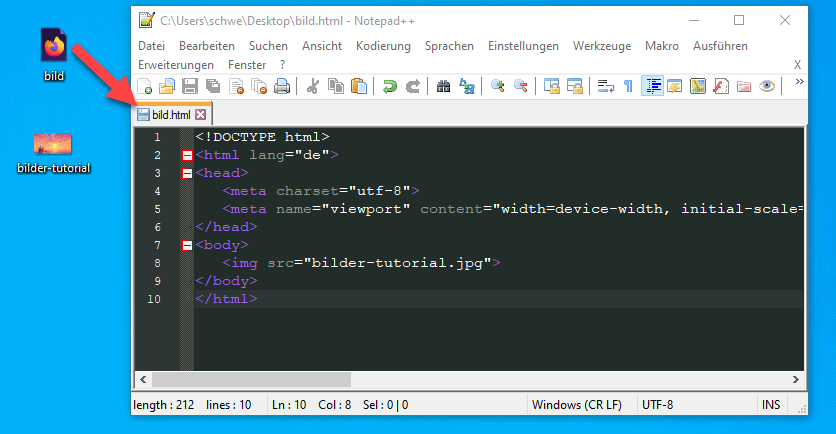Copy selection using the Copy icon
Screen dimensions: 836x434
click(x=336, y=86)
